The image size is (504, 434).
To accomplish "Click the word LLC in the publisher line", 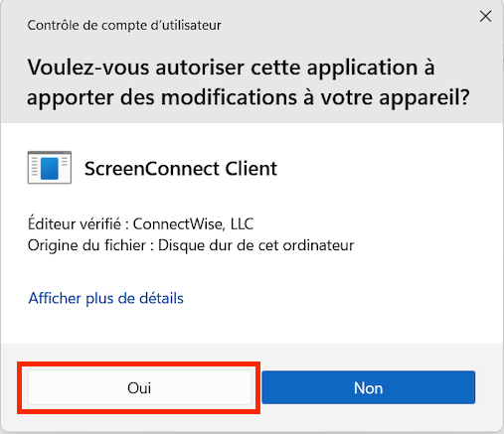I will pos(242,224).
